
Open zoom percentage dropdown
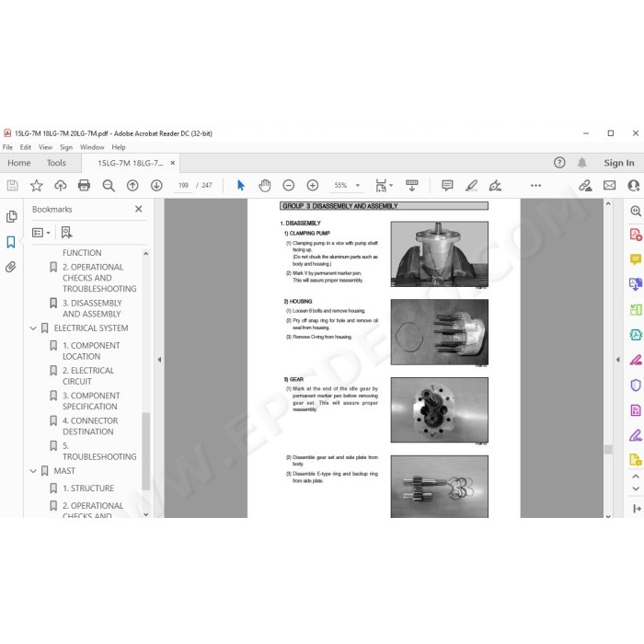(358, 186)
